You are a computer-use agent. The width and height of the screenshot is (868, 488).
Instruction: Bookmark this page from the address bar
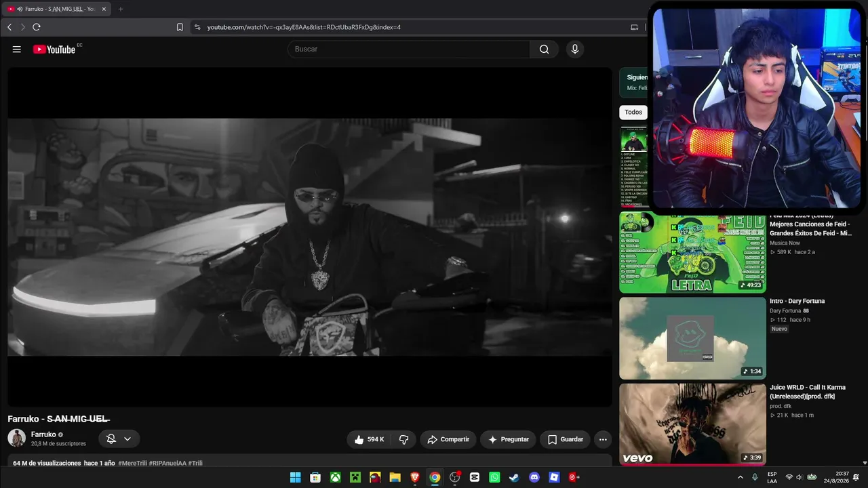[180, 27]
